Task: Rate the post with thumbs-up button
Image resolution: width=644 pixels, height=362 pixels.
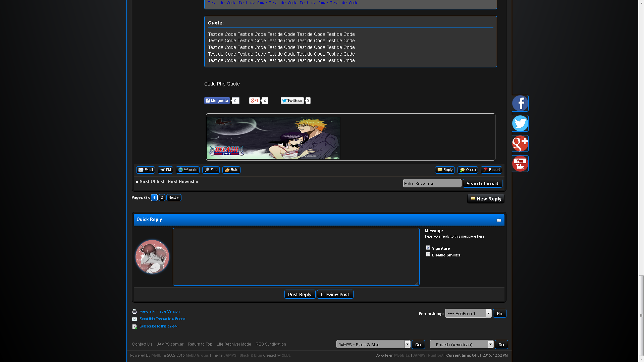Action: point(231,170)
